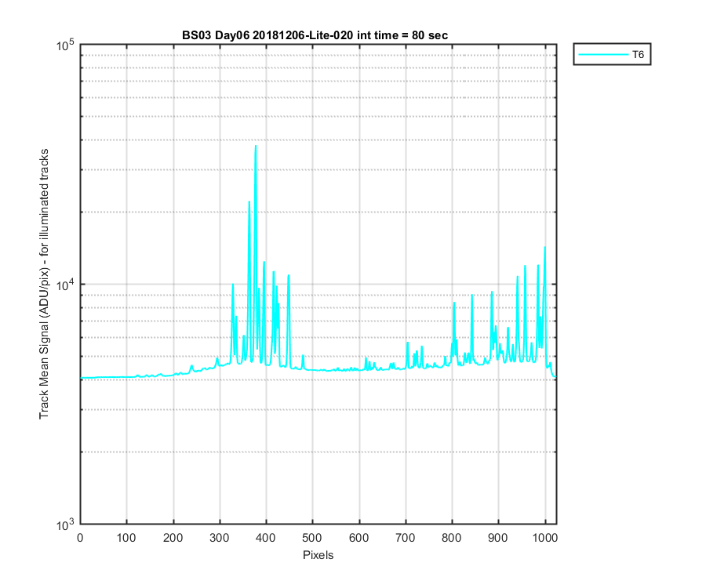706x588 pixels.
Task: Select the "Track Mean Signal" y-axis label
Action: [44, 284]
